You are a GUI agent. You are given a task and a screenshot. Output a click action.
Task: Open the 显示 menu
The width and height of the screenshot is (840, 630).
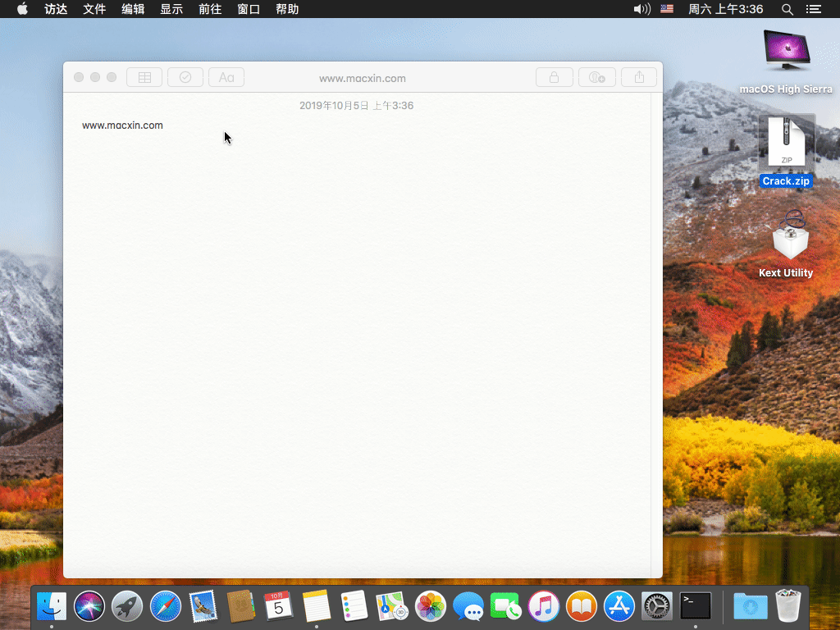(171, 9)
